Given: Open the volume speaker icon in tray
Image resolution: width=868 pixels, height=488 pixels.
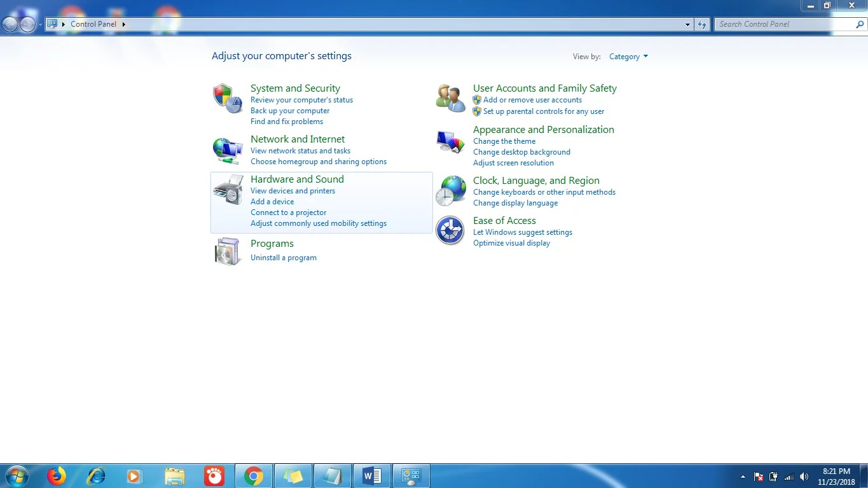Looking at the screenshot, I should (x=804, y=477).
